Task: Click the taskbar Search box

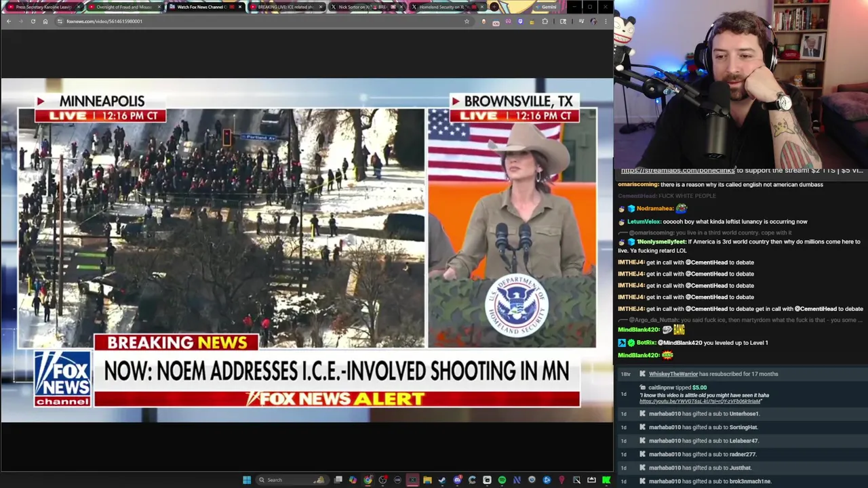Action: tap(292, 480)
